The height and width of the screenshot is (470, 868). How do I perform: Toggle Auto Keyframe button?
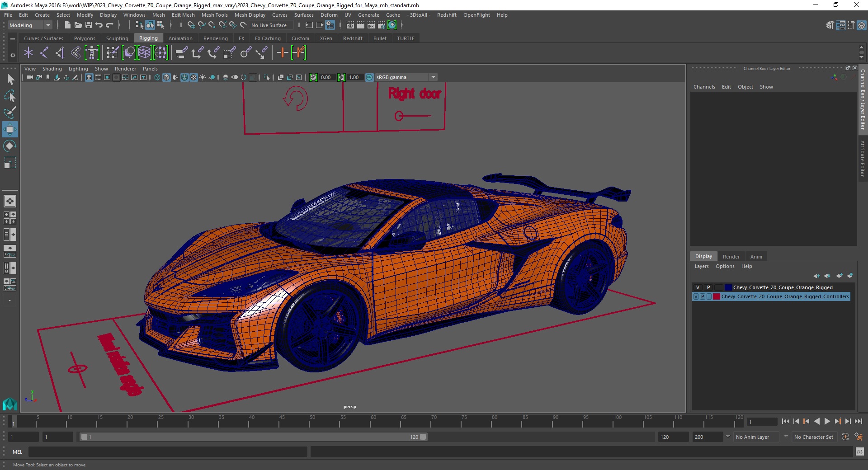[845, 437]
